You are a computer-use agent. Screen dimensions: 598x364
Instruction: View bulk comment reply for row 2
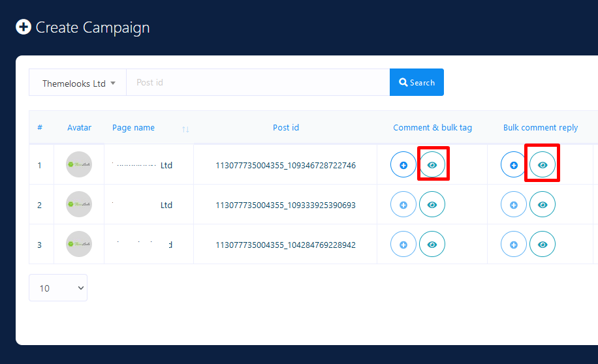click(x=543, y=205)
